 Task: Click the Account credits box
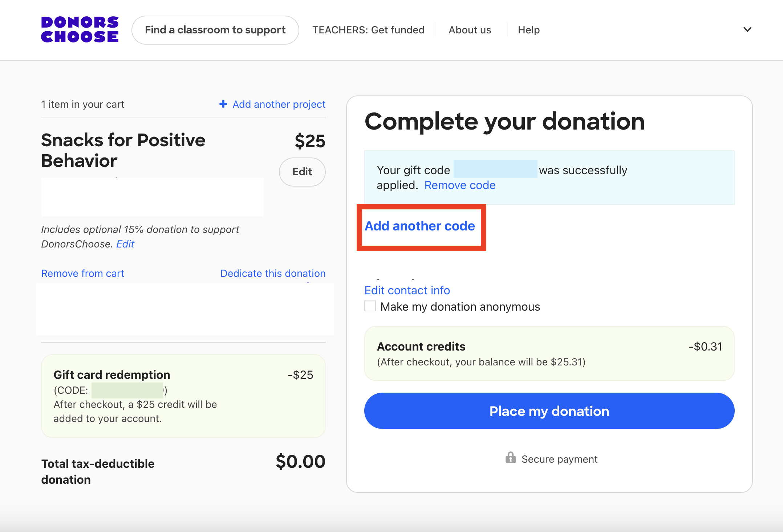coord(549,353)
